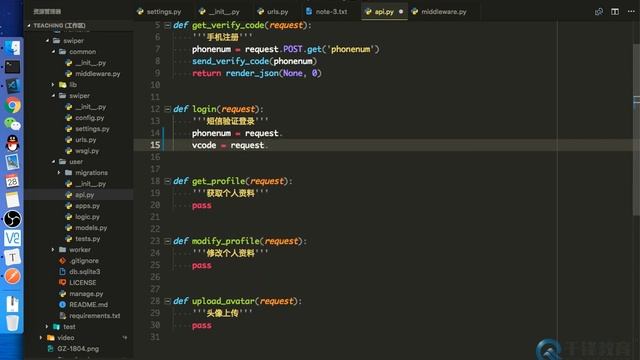The image size is (640, 360).
Task: Open WeChat from the dock
Action: click(x=12, y=124)
